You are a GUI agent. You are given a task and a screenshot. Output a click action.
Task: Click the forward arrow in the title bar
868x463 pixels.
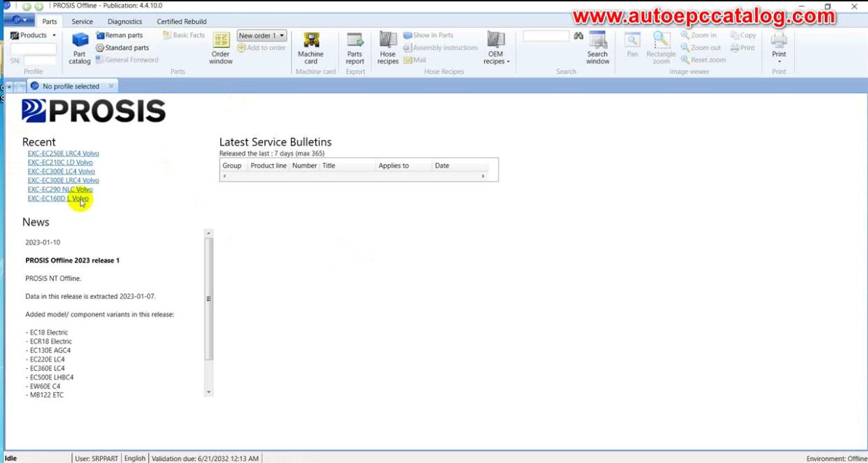pos(38,6)
